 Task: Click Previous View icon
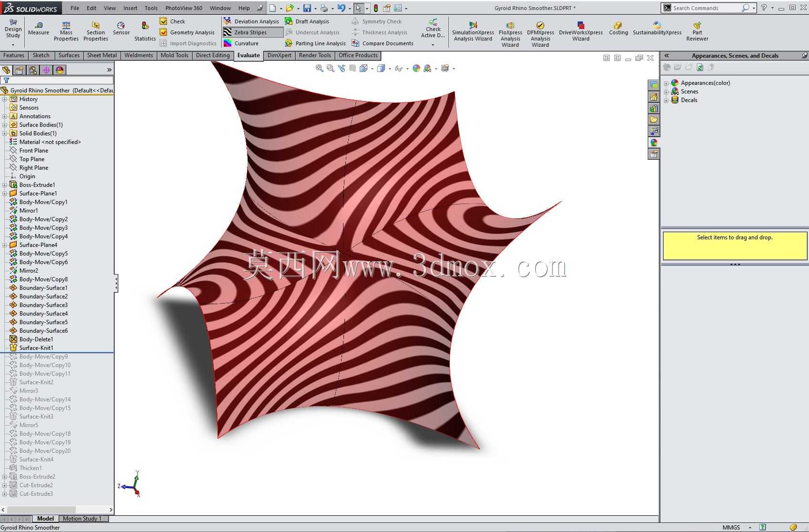342,68
